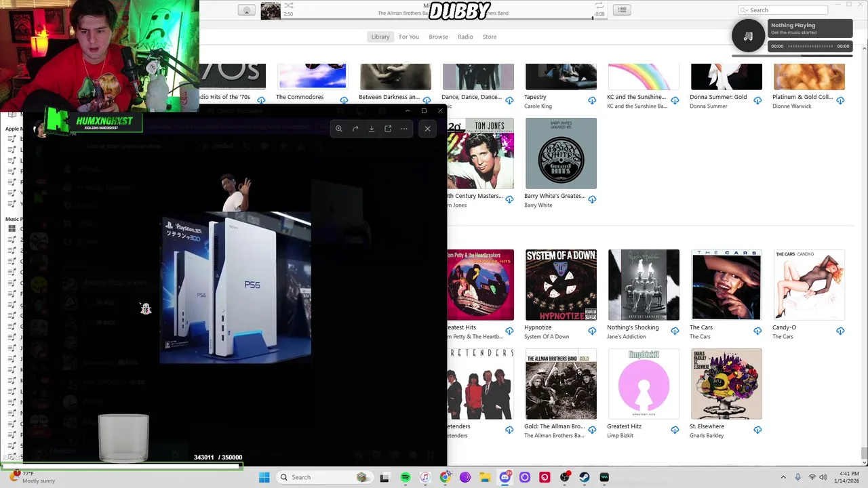Download Hypnotize album from cloud
Viewport: 868px width, 488px height.
click(592, 331)
